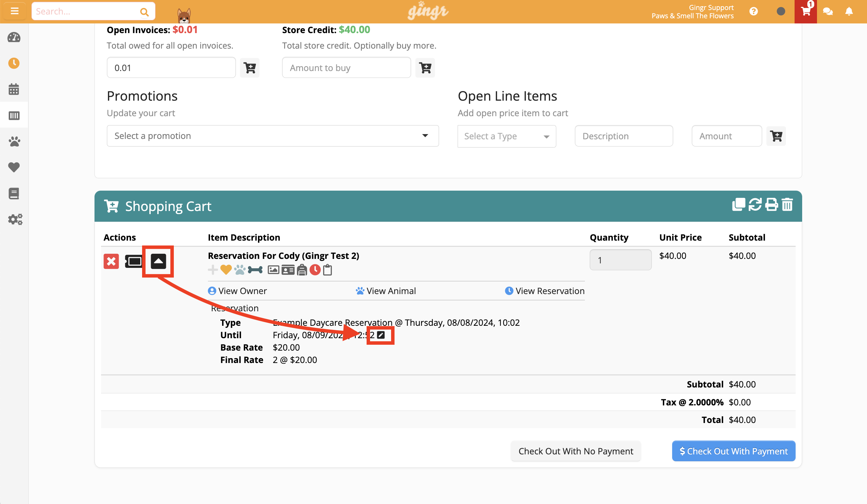Viewport: 867px width, 504px height.
Task: Empty the cart with the trash icon
Action: (x=787, y=205)
